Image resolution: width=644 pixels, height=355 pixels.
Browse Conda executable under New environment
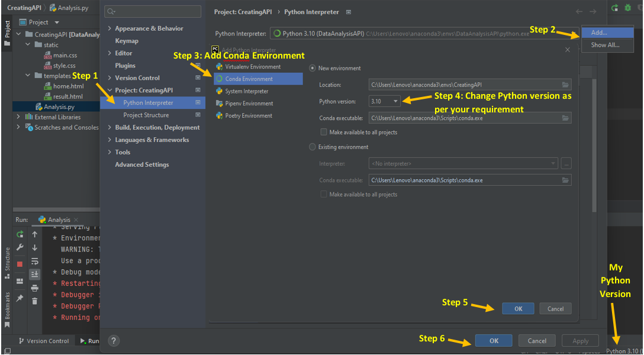565,118
